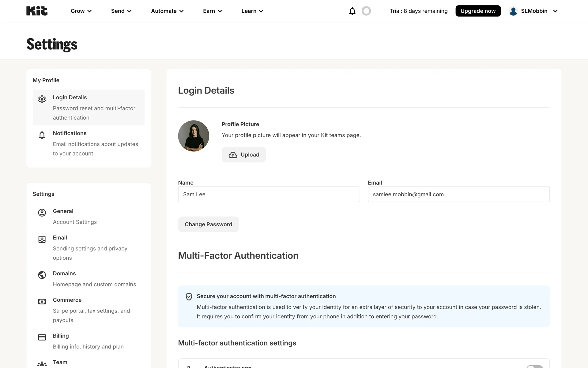Click the Notifications bell sidebar icon
This screenshot has height=368, width=588.
click(42, 135)
